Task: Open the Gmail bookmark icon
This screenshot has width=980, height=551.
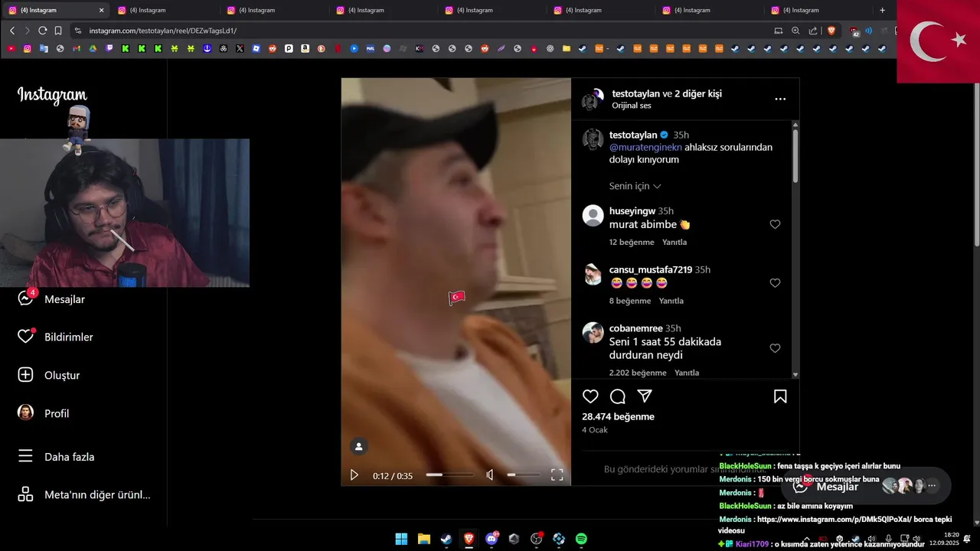Action: (76, 48)
